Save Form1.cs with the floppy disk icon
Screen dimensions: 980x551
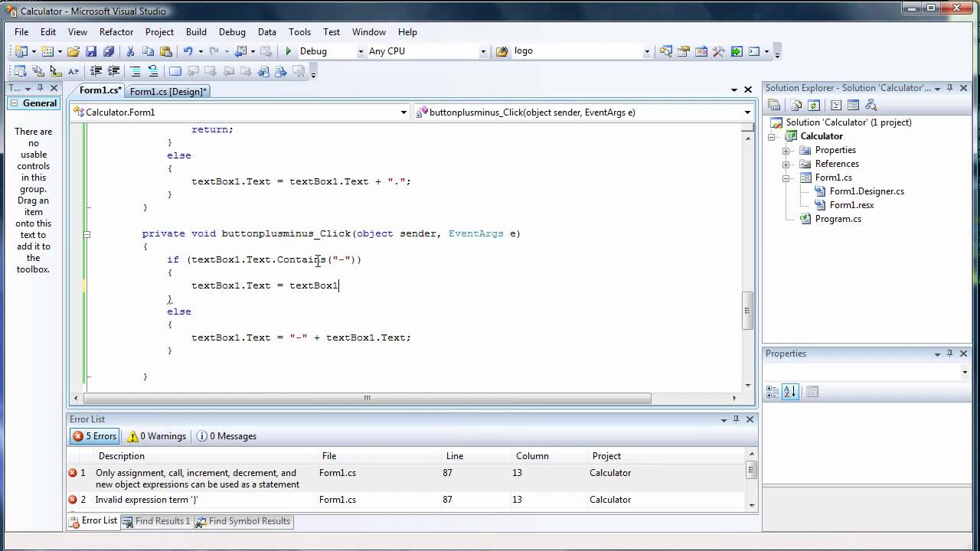[x=91, y=51]
